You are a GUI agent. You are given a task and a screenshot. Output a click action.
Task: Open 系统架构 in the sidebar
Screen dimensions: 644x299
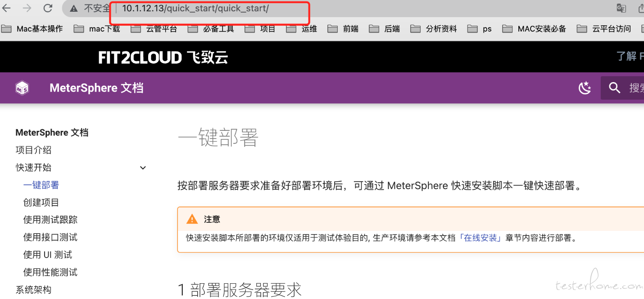coord(33,290)
